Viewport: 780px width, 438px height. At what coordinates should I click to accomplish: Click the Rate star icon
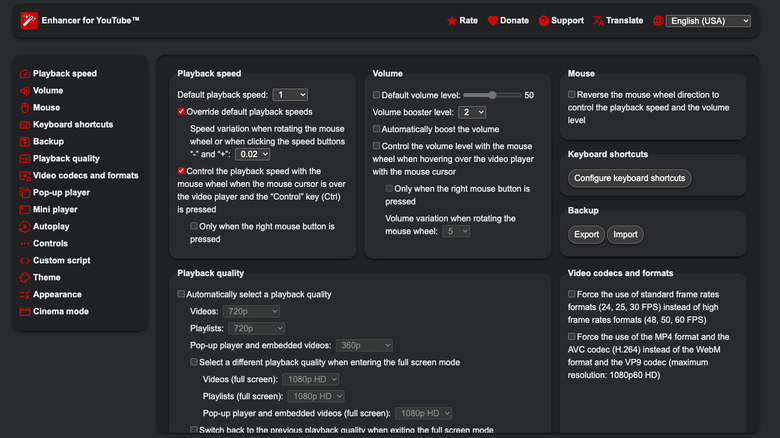[453, 20]
